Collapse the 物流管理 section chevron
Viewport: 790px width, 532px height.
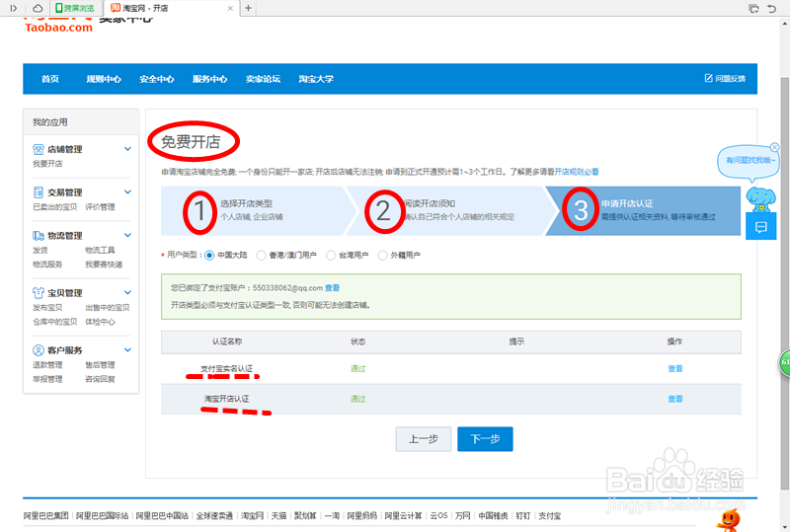click(x=127, y=235)
